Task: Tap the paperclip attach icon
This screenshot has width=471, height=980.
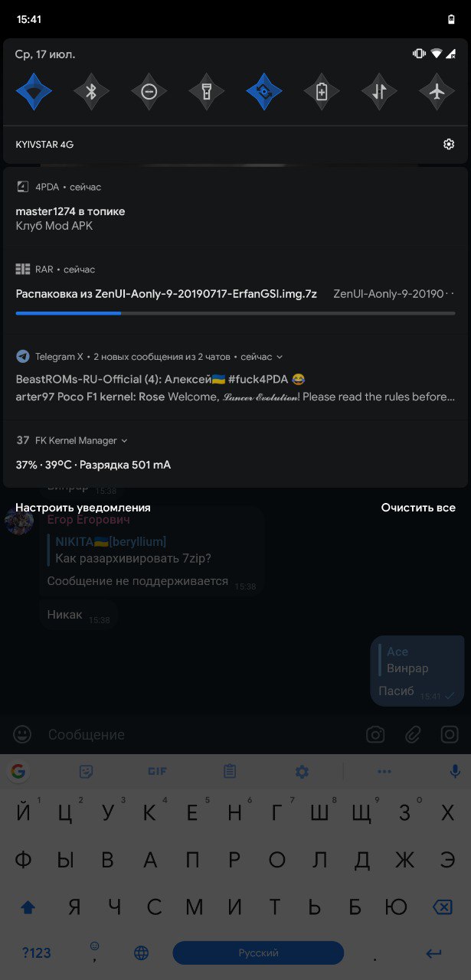Action: tap(413, 734)
